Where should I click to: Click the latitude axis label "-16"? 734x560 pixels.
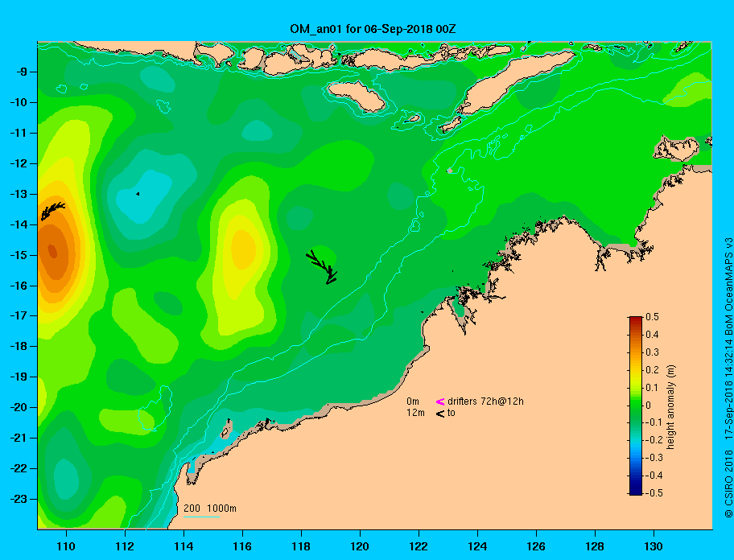click(19, 286)
